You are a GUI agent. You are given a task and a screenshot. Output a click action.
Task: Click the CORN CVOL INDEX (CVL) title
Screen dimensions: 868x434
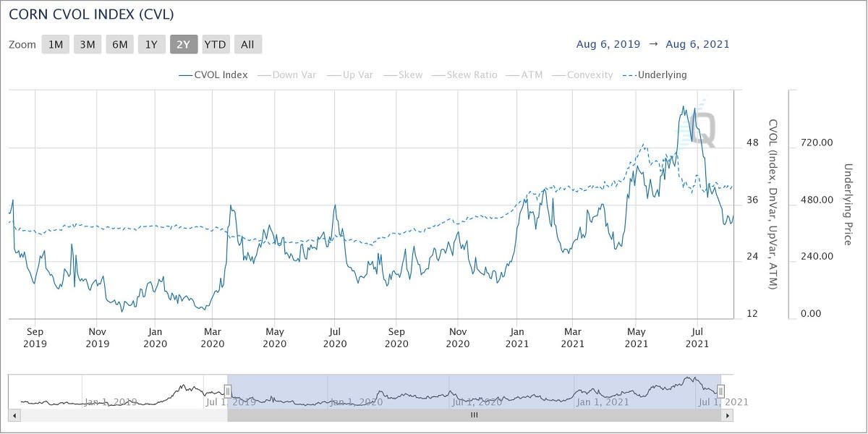pos(90,14)
